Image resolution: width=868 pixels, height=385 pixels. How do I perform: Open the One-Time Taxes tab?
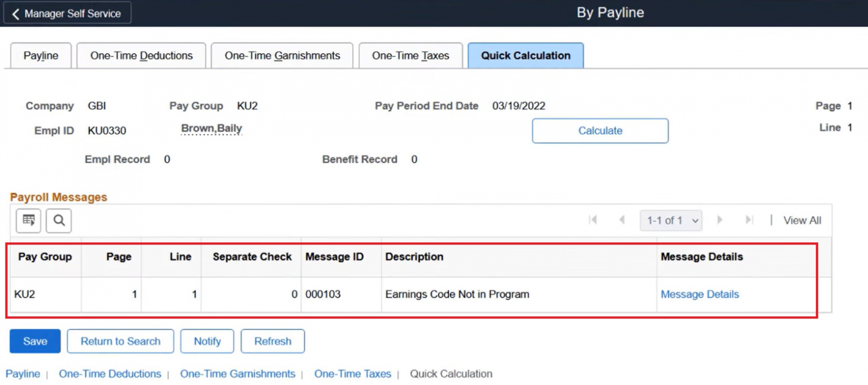click(x=410, y=55)
